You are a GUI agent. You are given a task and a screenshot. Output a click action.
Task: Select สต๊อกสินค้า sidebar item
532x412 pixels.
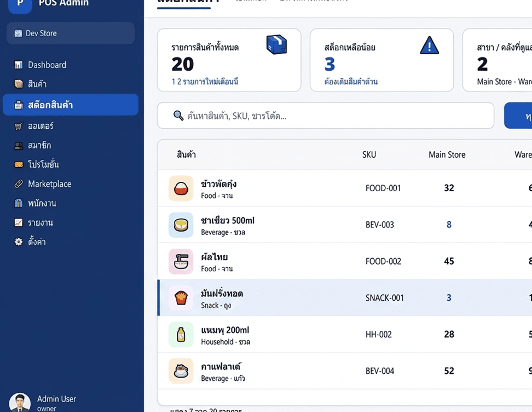point(71,105)
